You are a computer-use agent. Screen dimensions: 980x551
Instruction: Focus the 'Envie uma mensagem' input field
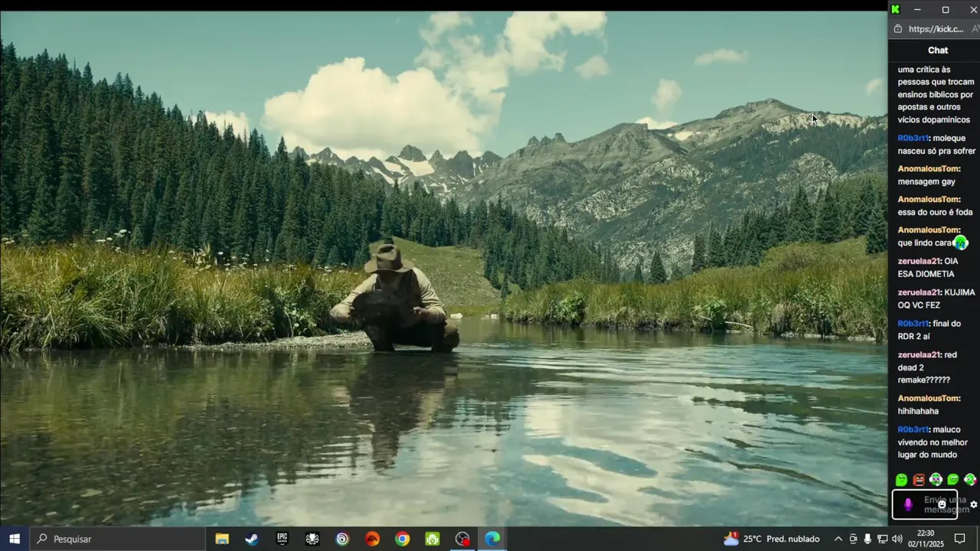point(925,504)
